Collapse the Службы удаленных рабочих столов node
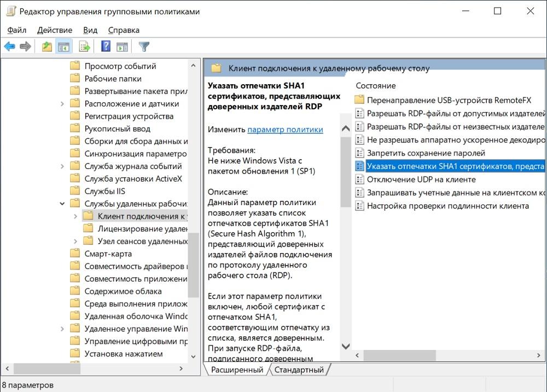This screenshot has width=547, height=392. tap(62, 203)
